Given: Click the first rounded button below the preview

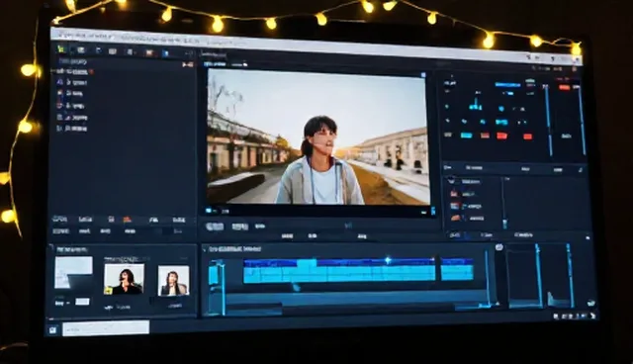Looking at the screenshot, I should click(215, 227).
